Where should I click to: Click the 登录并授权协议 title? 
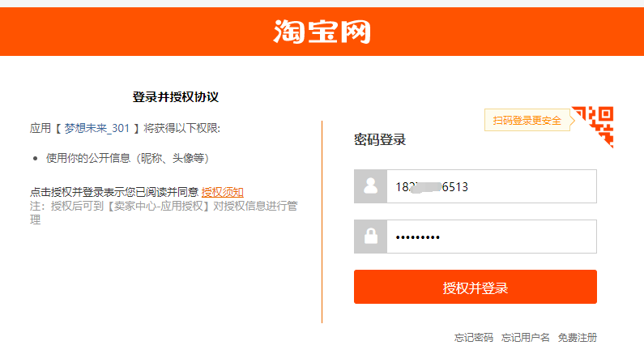[x=175, y=97]
